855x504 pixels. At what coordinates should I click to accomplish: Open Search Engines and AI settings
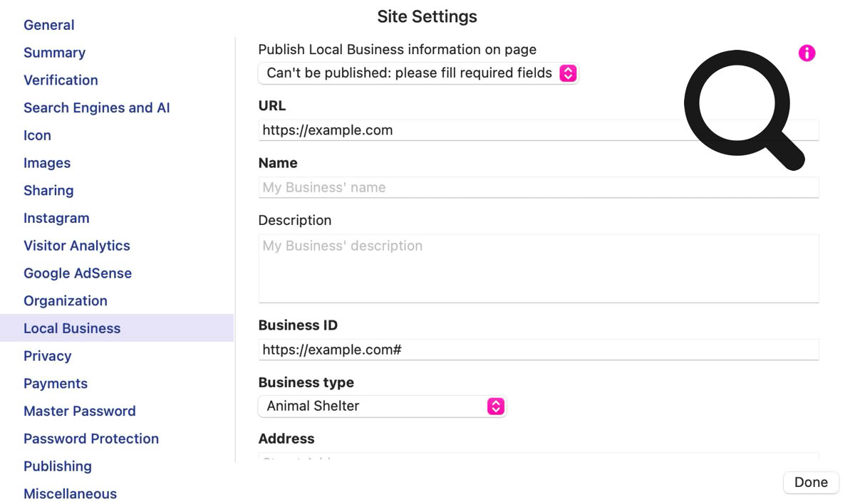click(x=96, y=108)
